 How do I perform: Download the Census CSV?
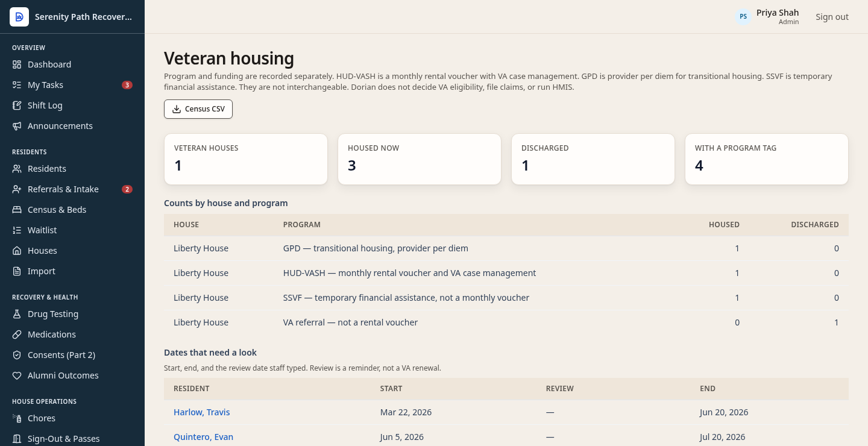pos(198,109)
